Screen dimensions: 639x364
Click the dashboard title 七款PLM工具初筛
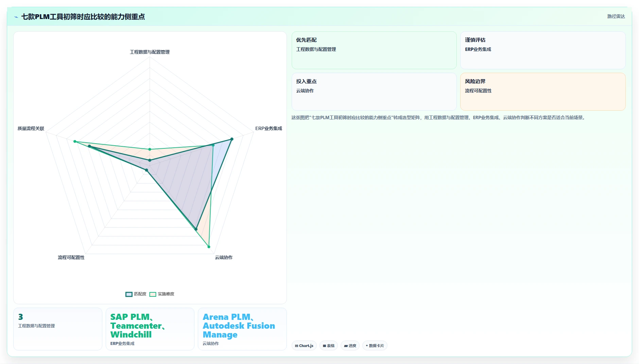tap(83, 17)
